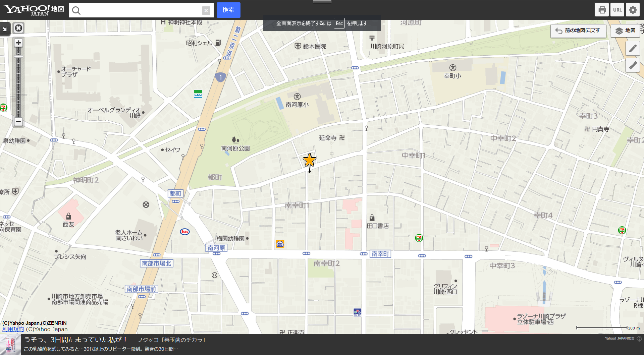The height and width of the screenshot is (362, 644).
Task: Click the zoom out minus button
Action: [x=18, y=122]
